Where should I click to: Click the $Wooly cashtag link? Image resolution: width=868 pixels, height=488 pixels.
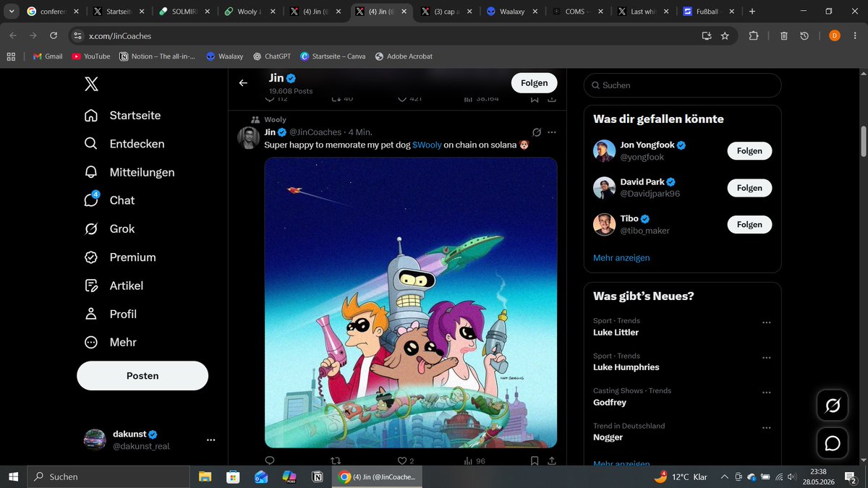pyautogui.click(x=427, y=145)
